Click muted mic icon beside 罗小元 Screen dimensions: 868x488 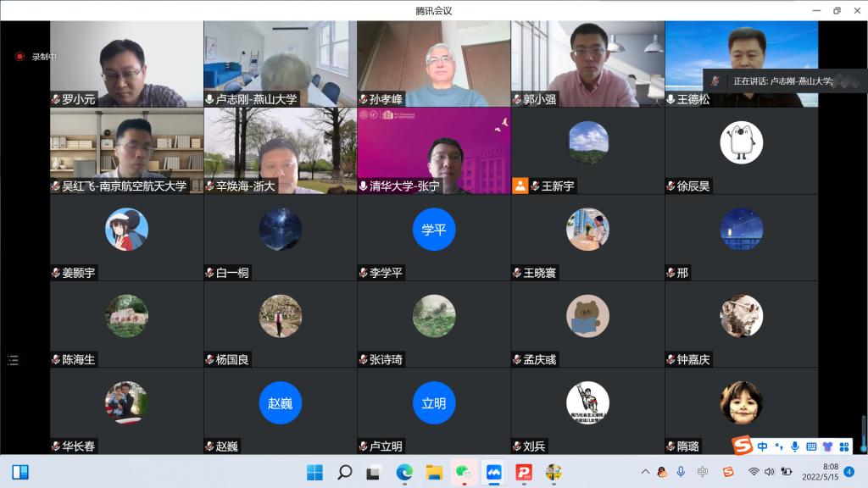coord(55,99)
